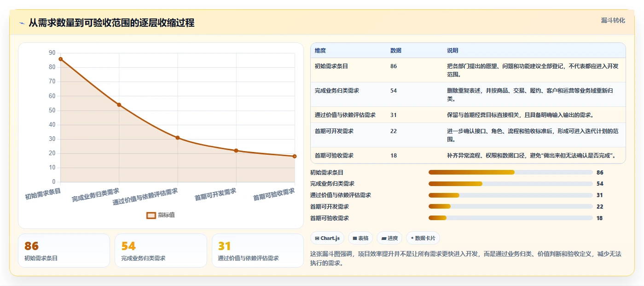The width and height of the screenshot is (644, 286).
Task: Click the 完成业务归类需求 progress bar
Action: tap(511, 184)
